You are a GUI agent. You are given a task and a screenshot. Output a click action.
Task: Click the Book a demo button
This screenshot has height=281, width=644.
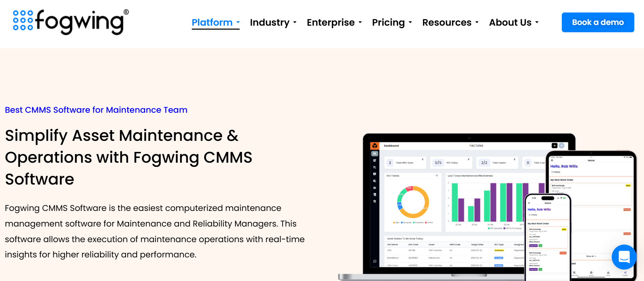598,22
